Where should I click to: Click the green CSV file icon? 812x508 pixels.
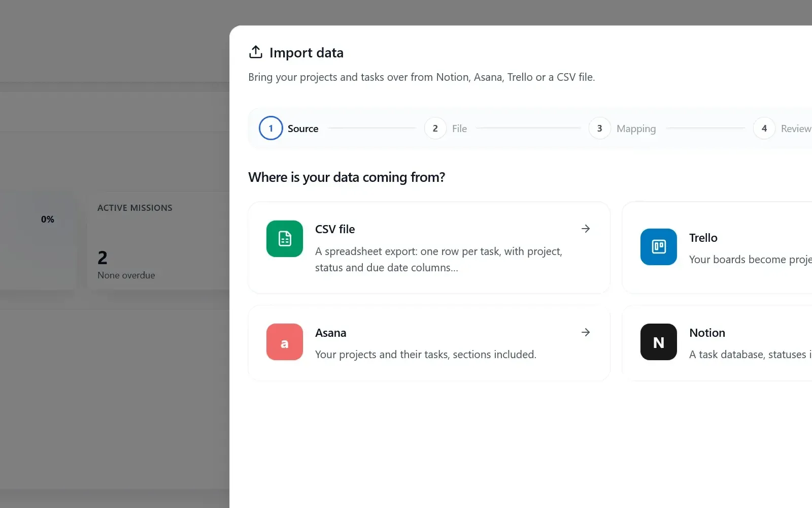tap(285, 239)
